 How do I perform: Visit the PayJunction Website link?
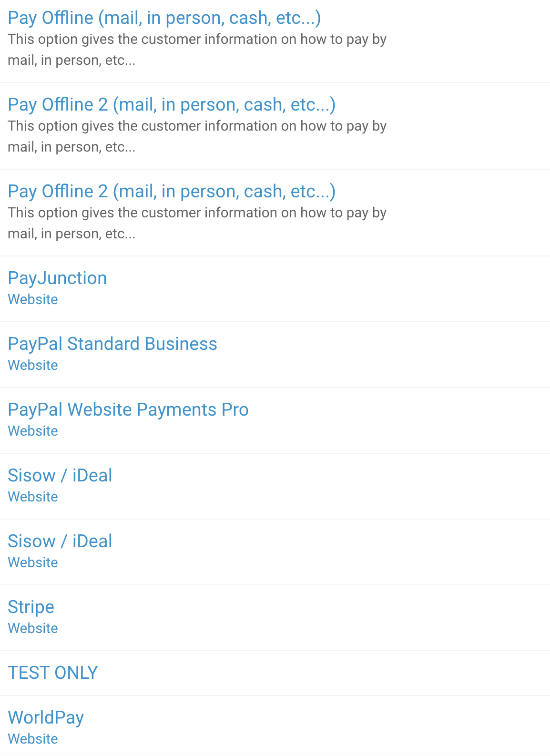33,299
